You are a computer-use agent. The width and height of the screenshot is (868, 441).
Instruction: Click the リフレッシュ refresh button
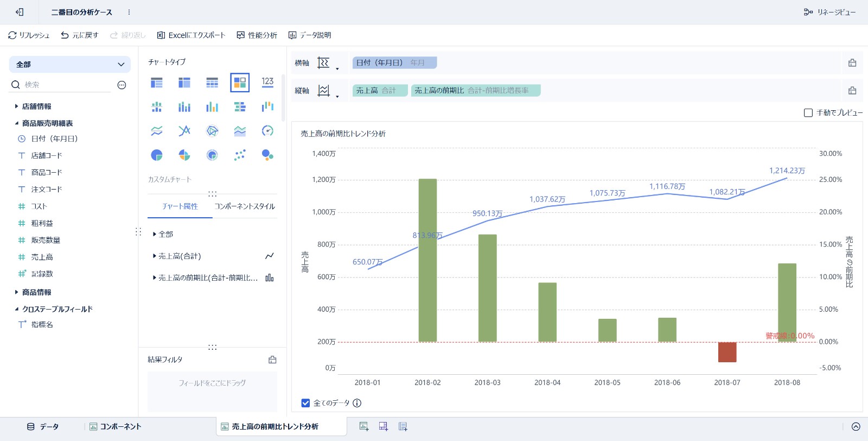point(29,35)
